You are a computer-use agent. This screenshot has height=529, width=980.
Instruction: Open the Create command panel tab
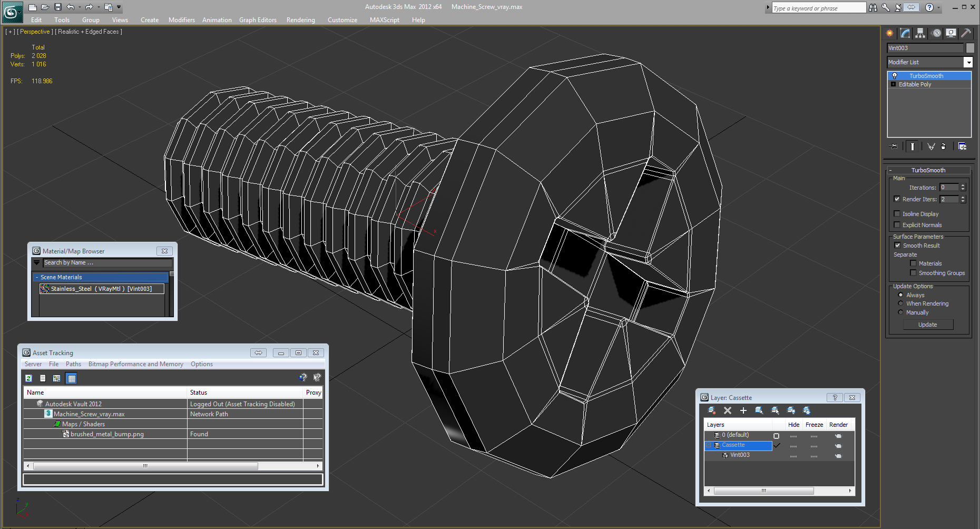(890, 33)
